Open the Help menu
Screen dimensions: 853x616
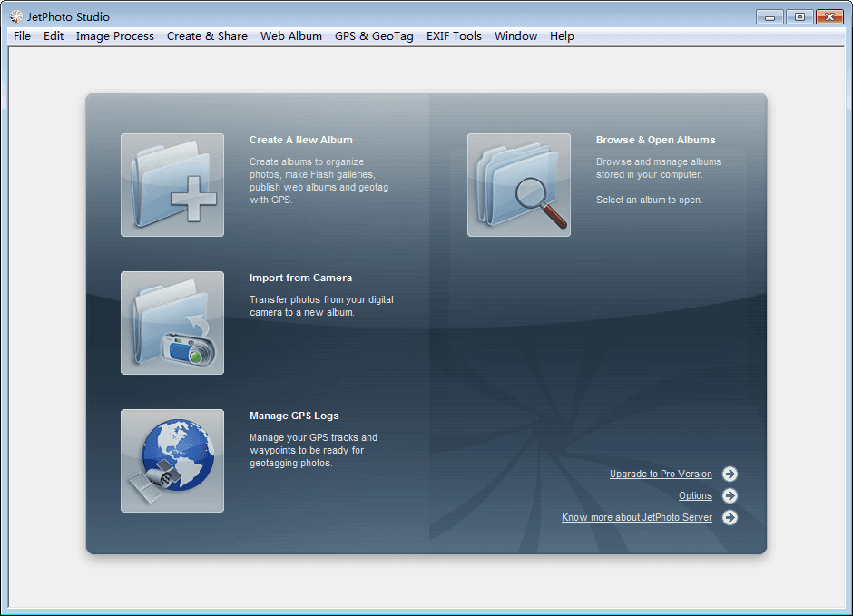point(562,36)
